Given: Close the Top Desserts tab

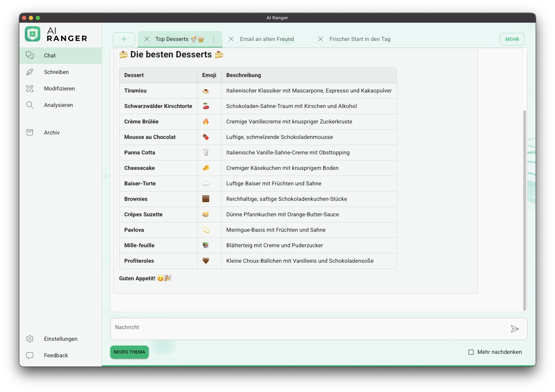Looking at the screenshot, I should click(147, 39).
